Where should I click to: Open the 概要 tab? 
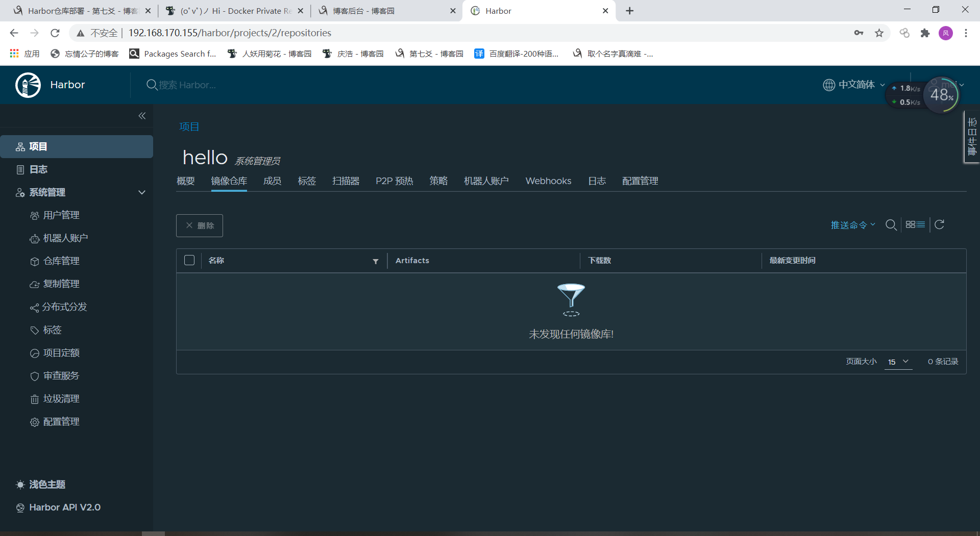coord(186,181)
